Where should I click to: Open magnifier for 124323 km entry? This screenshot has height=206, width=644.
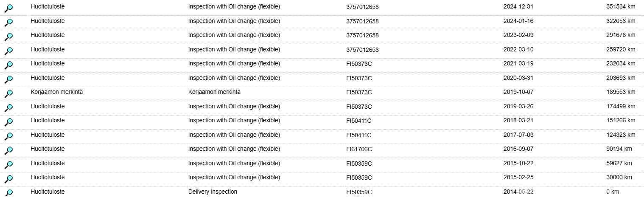tap(8, 136)
